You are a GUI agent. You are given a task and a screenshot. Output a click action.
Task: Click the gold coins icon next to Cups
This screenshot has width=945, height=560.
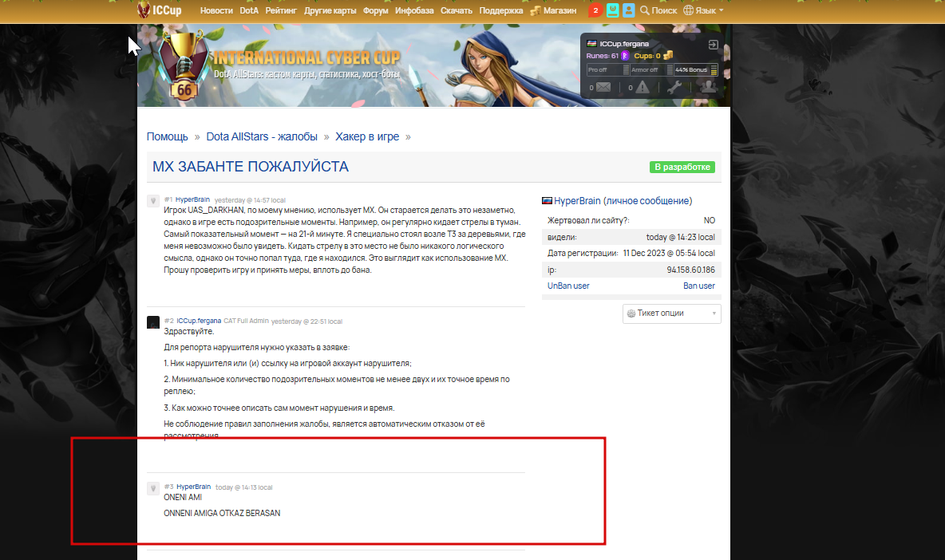(668, 55)
